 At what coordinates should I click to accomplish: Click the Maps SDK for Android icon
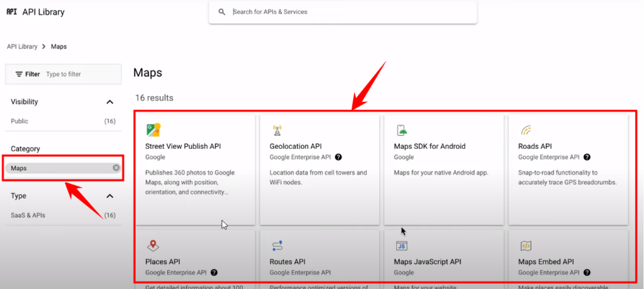click(402, 130)
